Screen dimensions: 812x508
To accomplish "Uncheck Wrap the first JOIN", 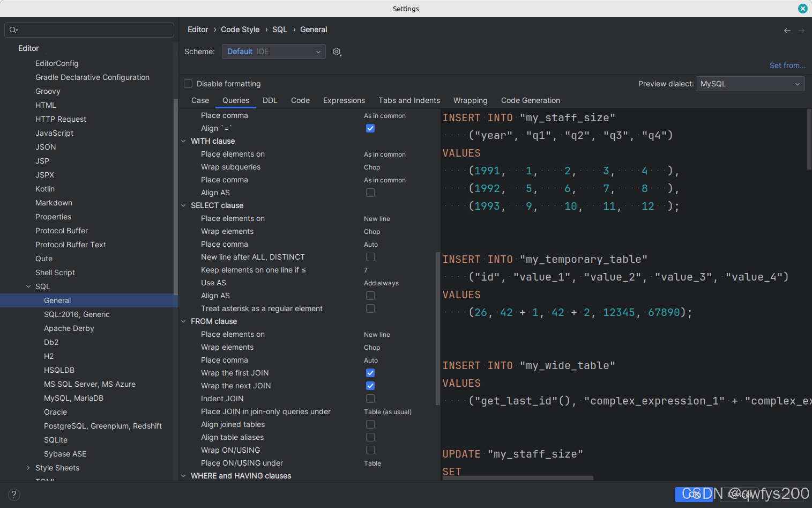I will pyautogui.click(x=370, y=373).
